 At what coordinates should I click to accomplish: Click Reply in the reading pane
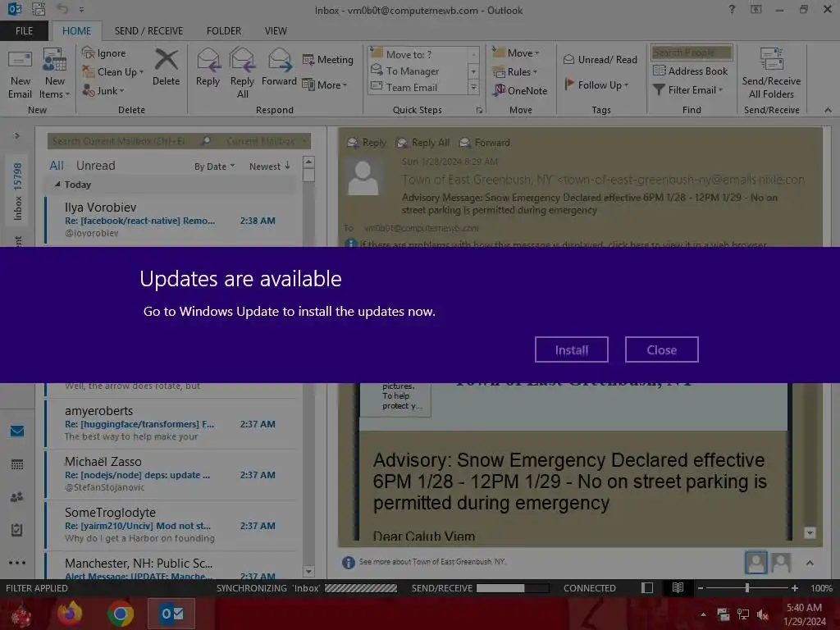click(x=367, y=143)
